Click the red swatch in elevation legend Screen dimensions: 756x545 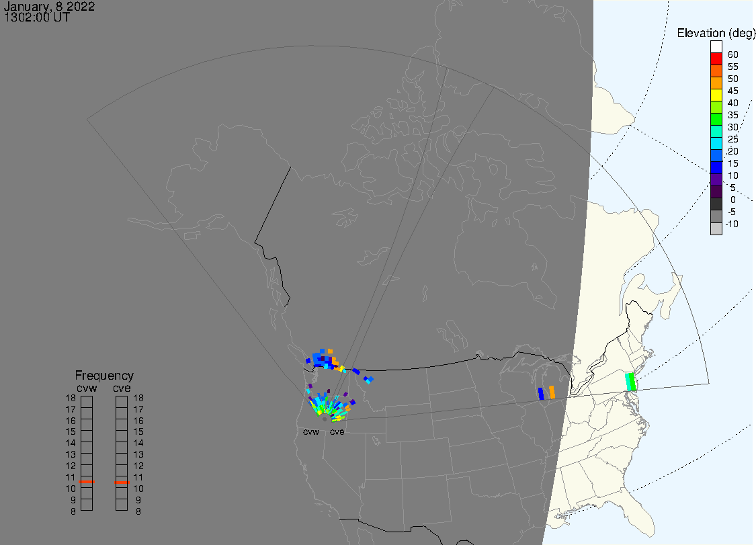[x=716, y=59]
